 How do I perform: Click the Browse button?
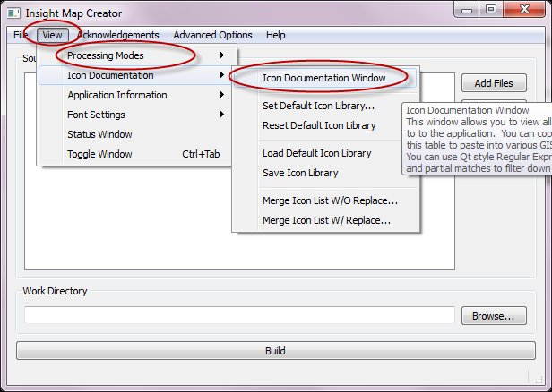click(x=493, y=316)
